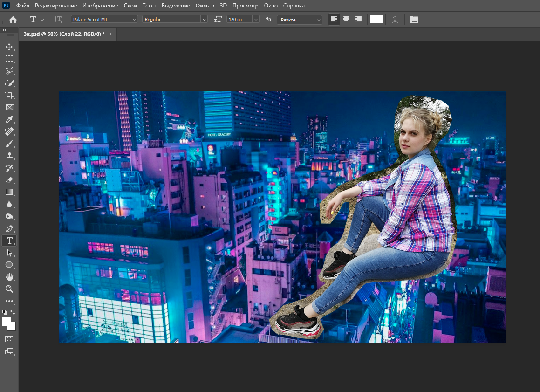Select the Eraser tool
The image size is (540, 392).
9,180
